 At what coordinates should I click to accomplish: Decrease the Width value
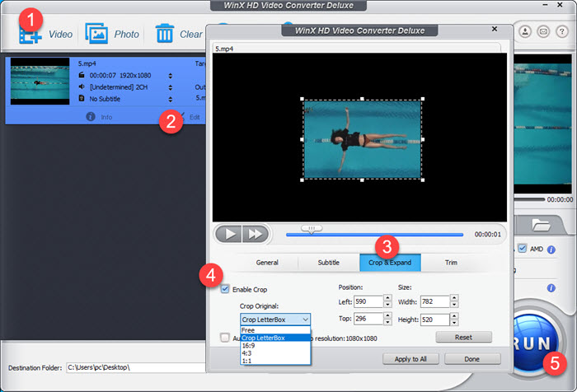coord(454,305)
